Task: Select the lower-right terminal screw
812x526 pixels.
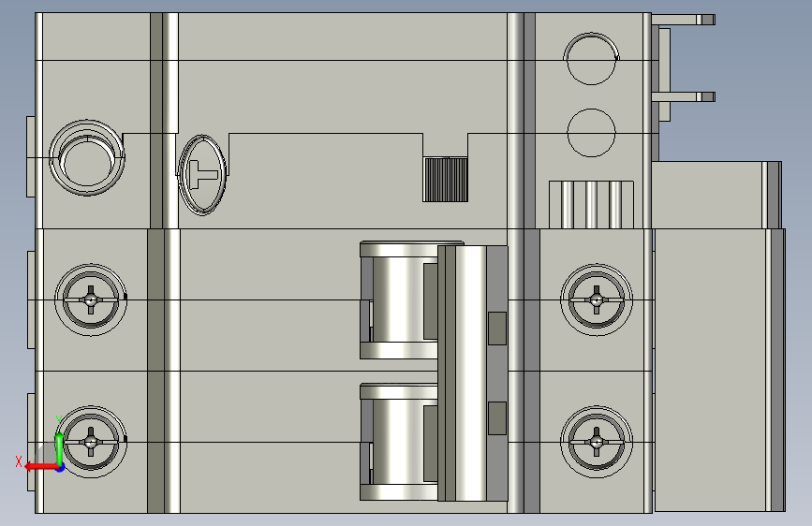Action: [597, 442]
